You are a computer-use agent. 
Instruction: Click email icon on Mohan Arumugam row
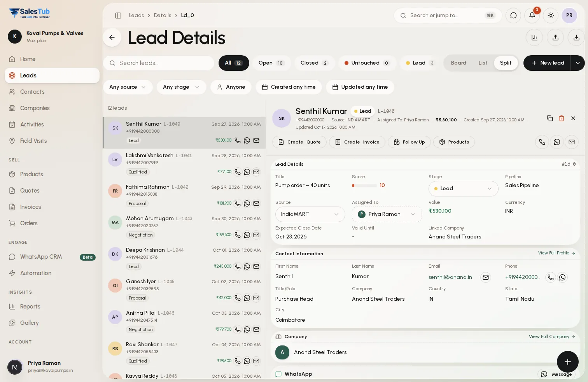pyautogui.click(x=256, y=235)
